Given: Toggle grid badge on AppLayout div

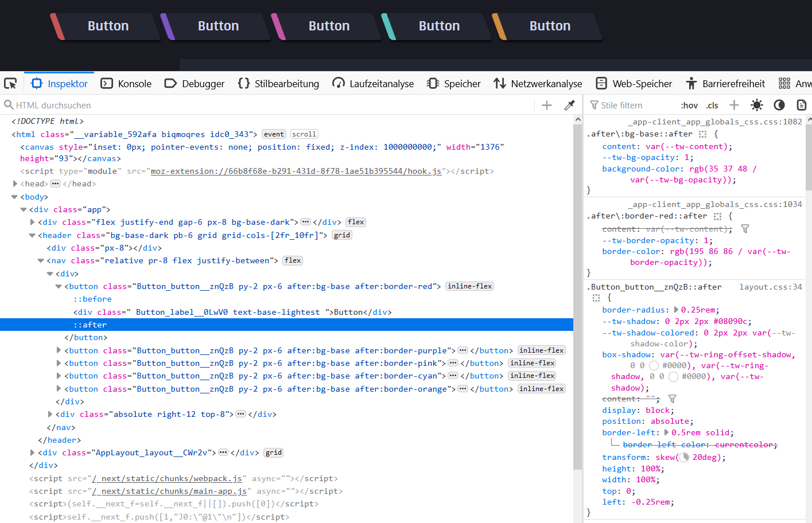Looking at the screenshot, I should [274, 452].
